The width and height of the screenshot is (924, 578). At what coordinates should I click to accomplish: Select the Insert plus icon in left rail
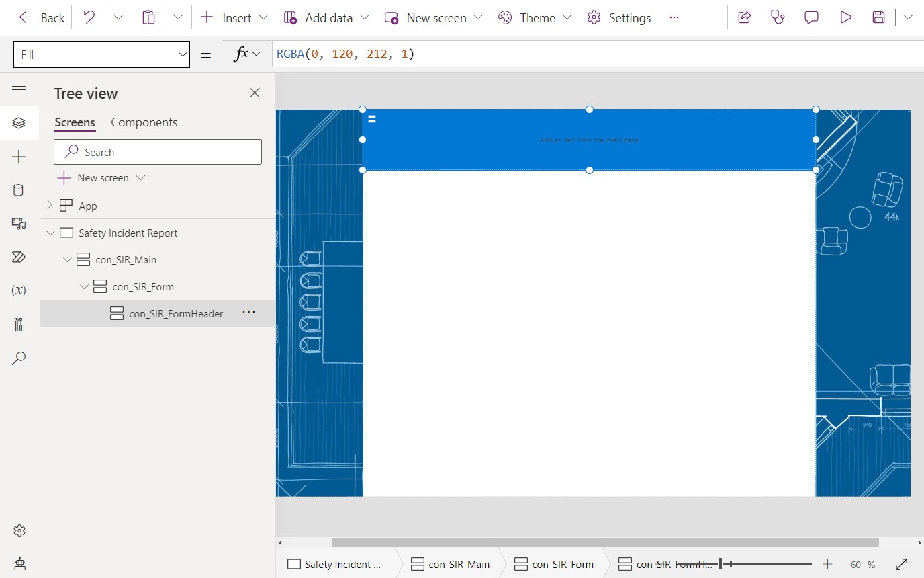pos(19,156)
